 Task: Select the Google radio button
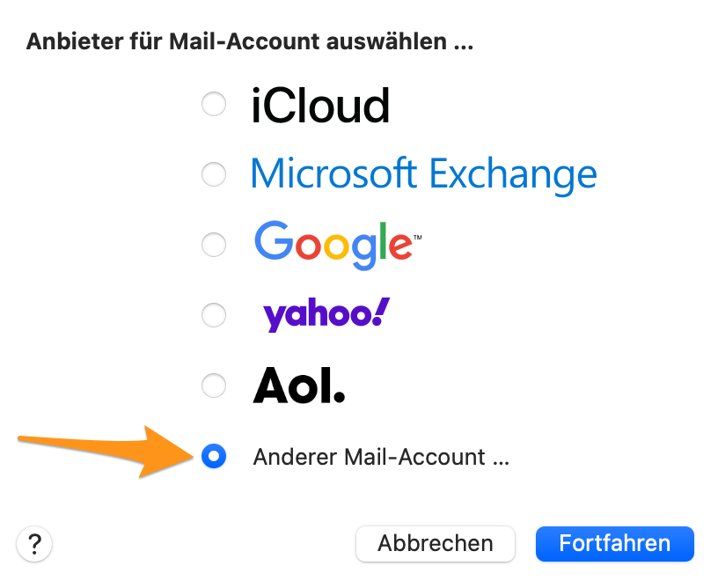[214, 245]
